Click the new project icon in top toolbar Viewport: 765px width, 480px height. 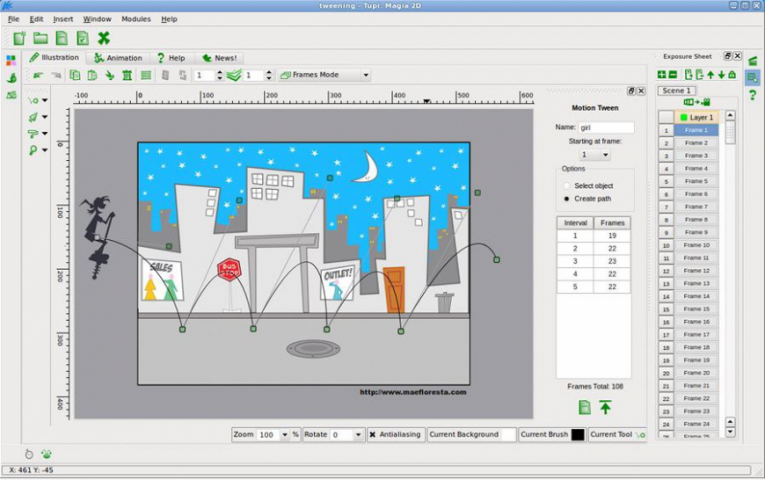(x=19, y=38)
